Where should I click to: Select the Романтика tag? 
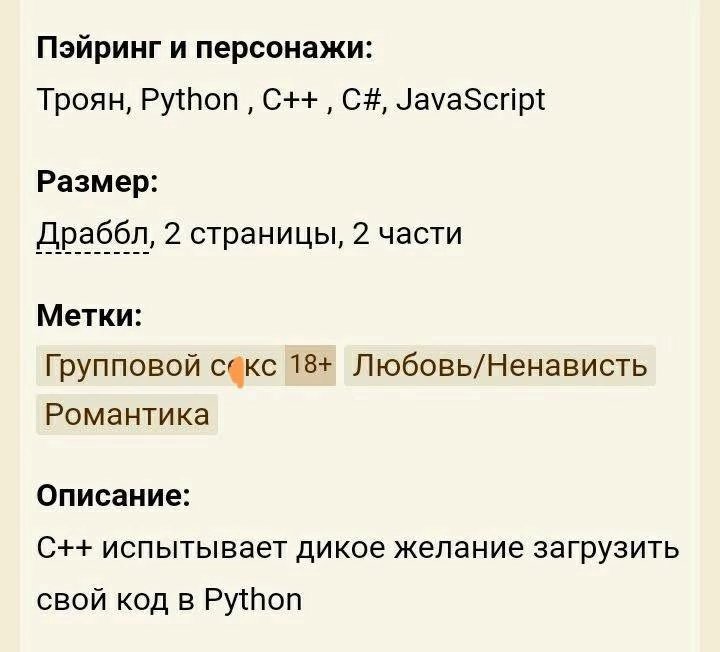coord(127,414)
